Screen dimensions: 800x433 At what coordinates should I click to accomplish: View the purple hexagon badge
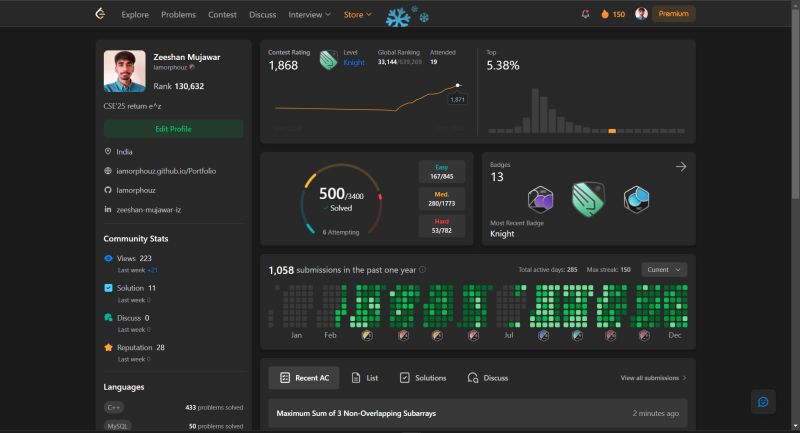point(540,199)
